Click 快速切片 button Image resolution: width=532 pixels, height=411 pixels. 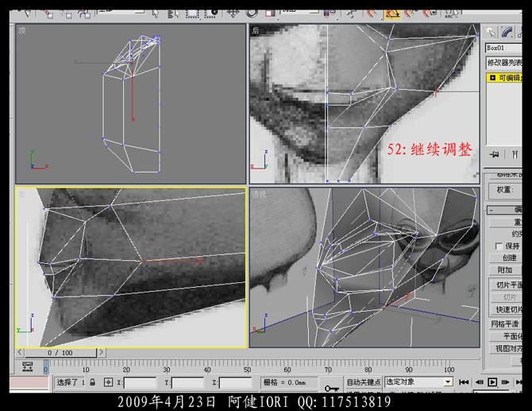pos(507,309)
